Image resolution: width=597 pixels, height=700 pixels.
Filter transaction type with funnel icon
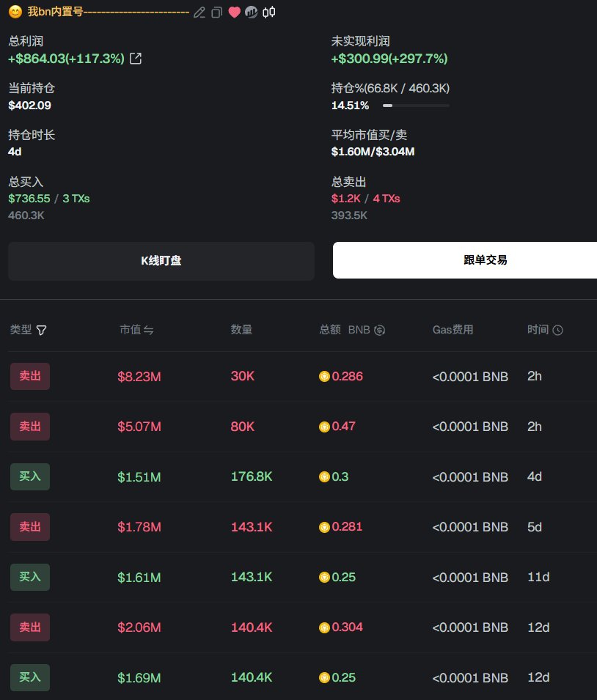coord(41,331)
